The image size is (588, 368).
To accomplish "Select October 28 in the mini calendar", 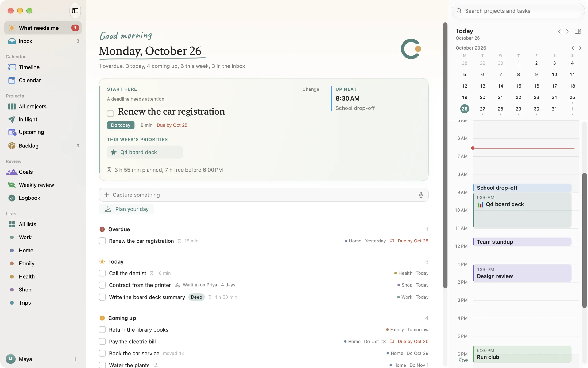I will pyautogui.click(x=500, y=109).
